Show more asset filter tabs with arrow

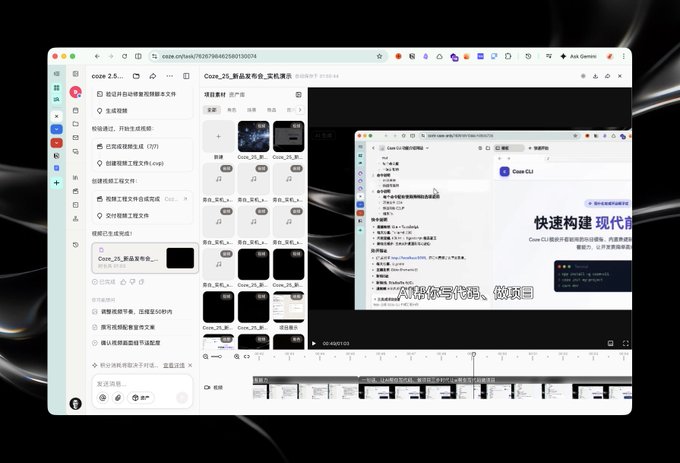(x=300, y=110)
